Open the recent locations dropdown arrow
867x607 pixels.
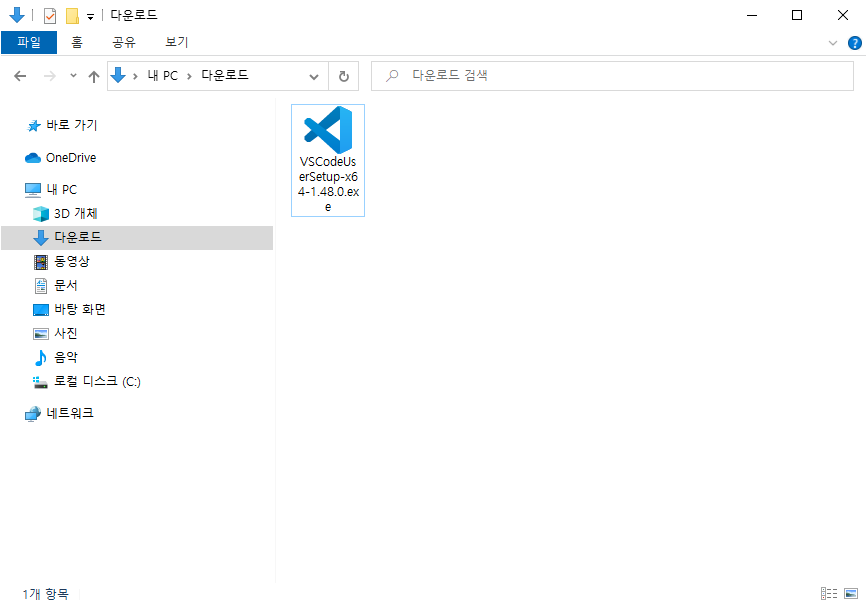click(73, 76)
